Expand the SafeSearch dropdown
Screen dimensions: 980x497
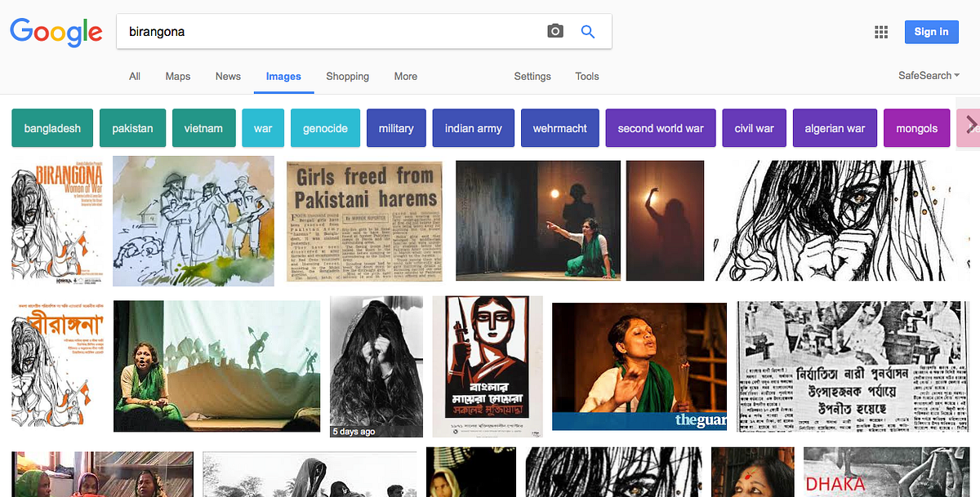click(x=929, y=75)
